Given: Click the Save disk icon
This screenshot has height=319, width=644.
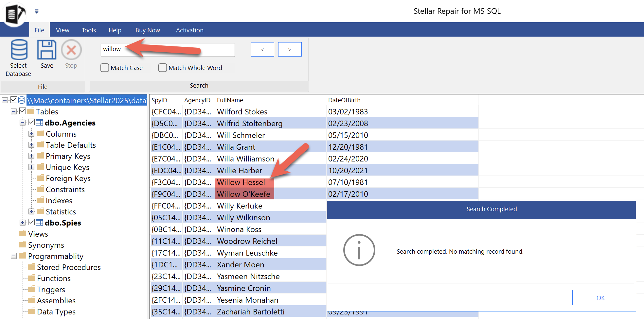Looking at the screenshot, I should click(46, 50).
